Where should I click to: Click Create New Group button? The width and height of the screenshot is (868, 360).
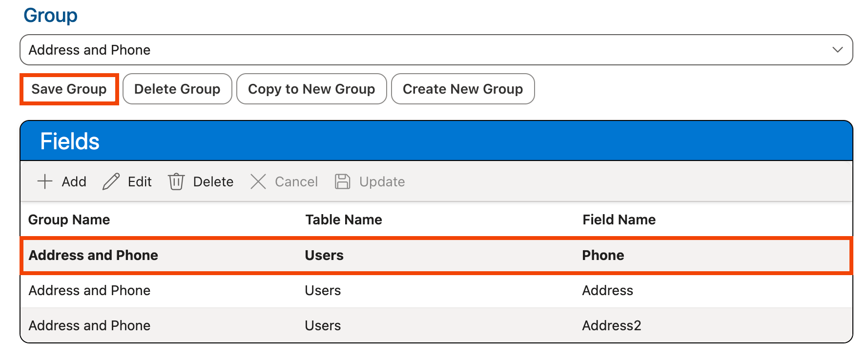462,89
